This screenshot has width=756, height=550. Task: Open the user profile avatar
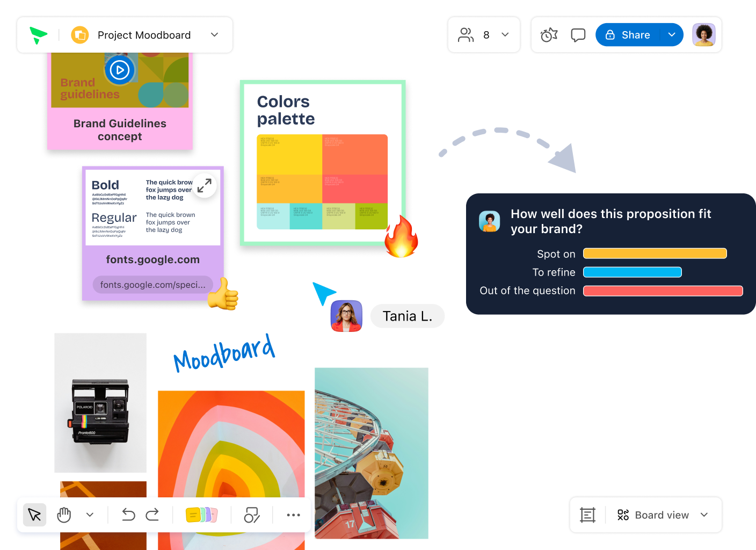point(703,35)
